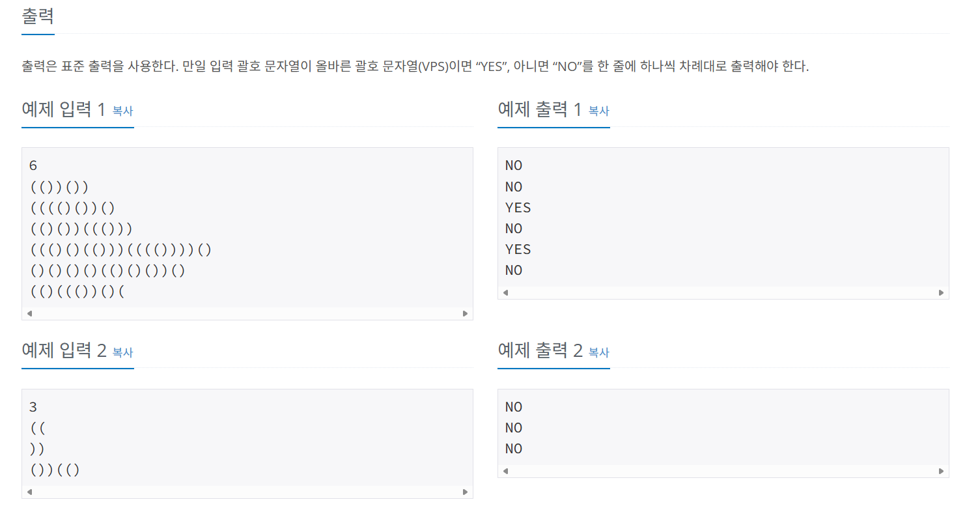Click left scroll arrow under example output 2
This screenshot has height=521, width=980.
coord(505,471)
